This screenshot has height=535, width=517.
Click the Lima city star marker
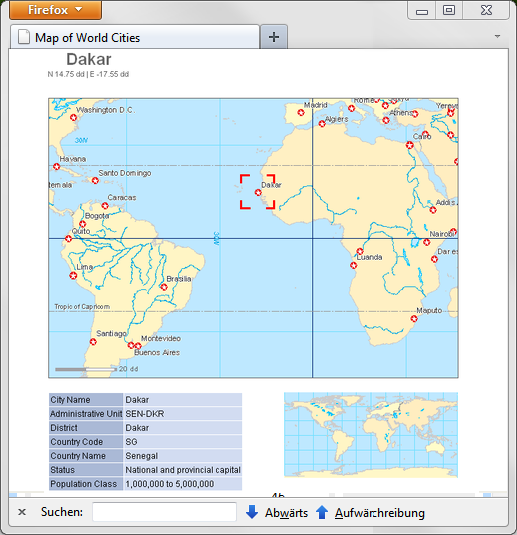pyautogui.click(x=73, y=275)
